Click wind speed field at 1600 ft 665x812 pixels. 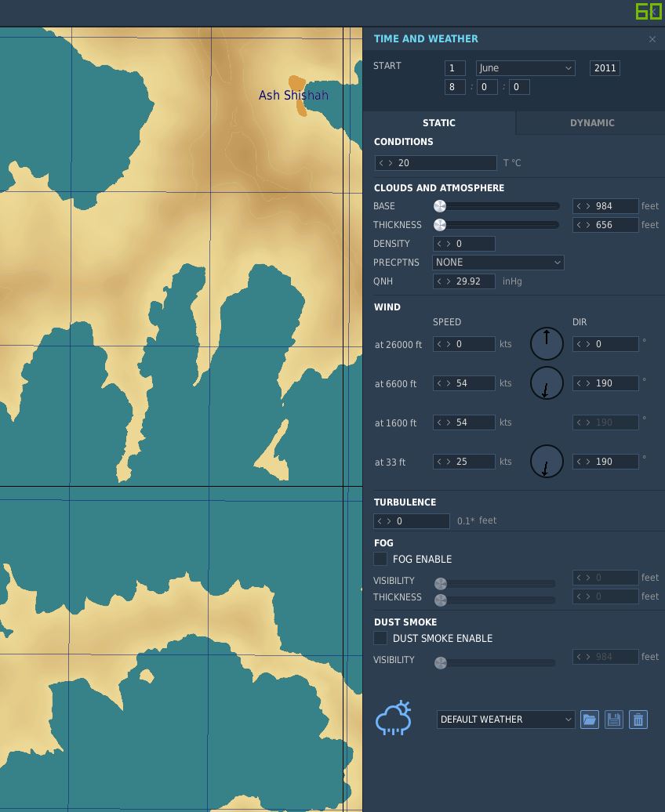[x=463, y=422]
